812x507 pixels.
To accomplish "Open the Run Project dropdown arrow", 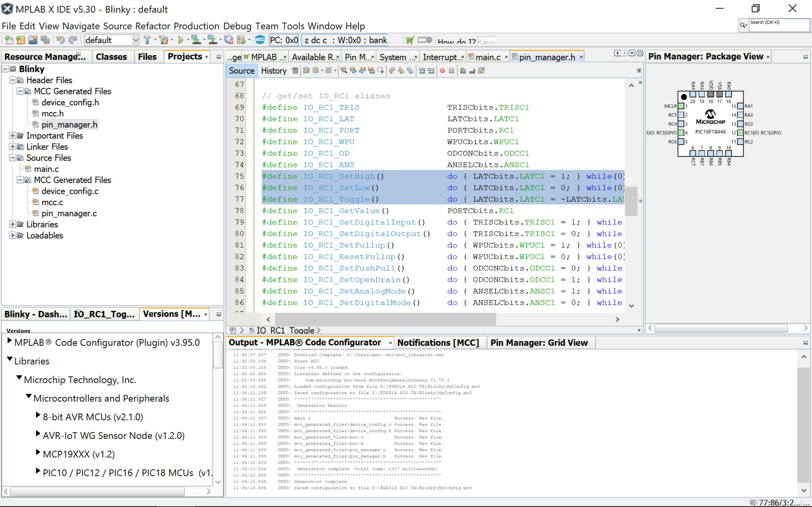I will [188, 40].
